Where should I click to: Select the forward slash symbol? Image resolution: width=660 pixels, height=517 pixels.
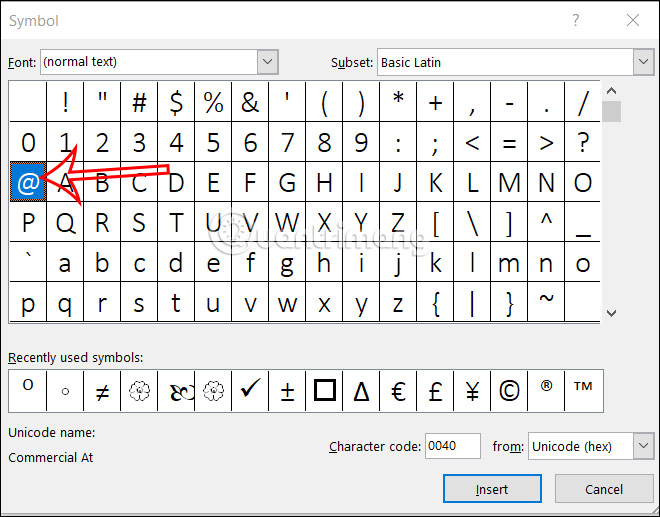583,102
